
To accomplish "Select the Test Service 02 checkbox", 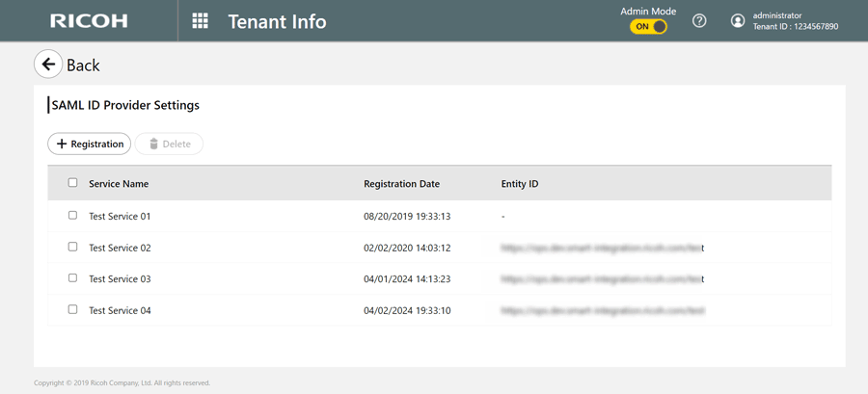I will click(72, 248).
